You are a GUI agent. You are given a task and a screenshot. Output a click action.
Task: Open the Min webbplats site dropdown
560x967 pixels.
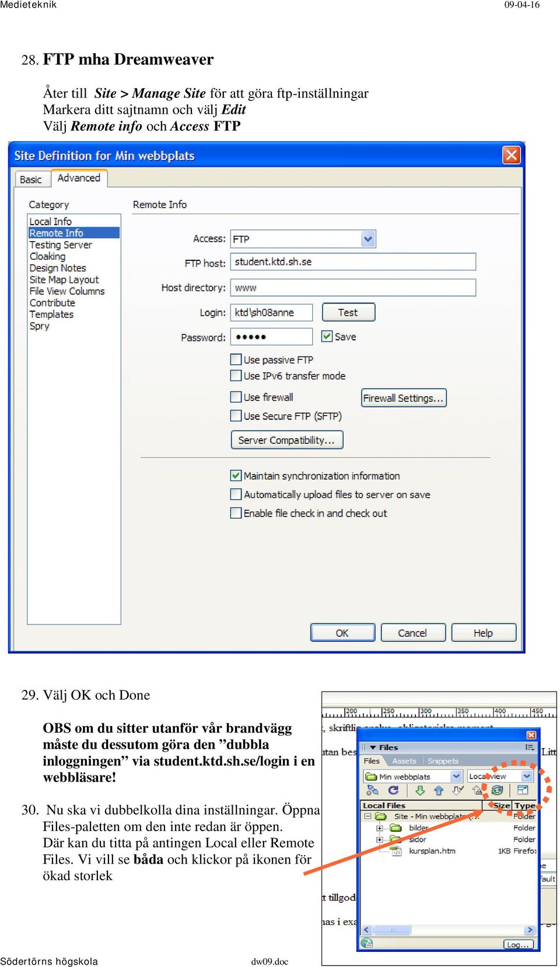tap(457, 776)
